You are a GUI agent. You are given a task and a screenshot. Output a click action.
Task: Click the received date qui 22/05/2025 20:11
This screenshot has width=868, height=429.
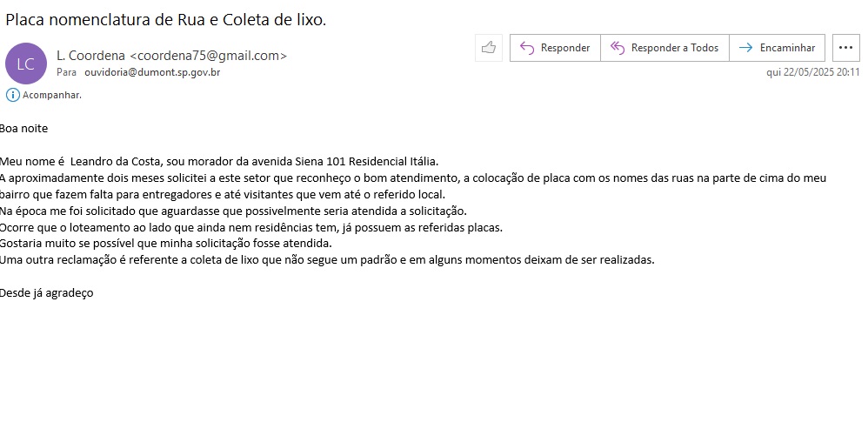coord(812,73)
